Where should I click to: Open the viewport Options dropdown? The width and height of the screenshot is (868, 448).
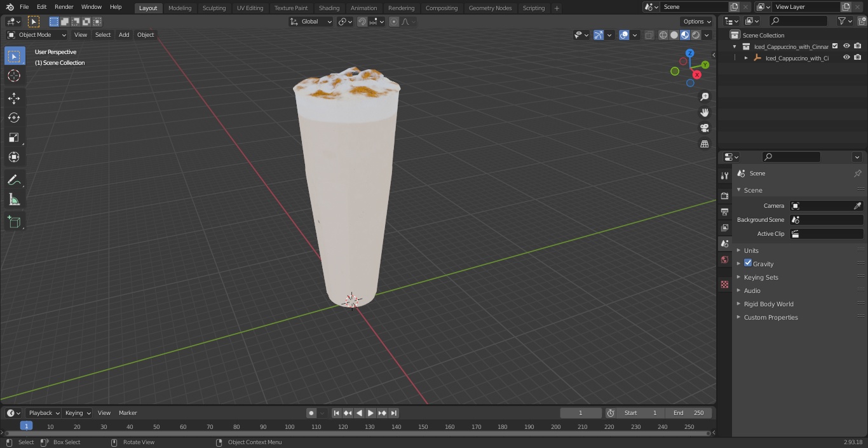(698, 22)
